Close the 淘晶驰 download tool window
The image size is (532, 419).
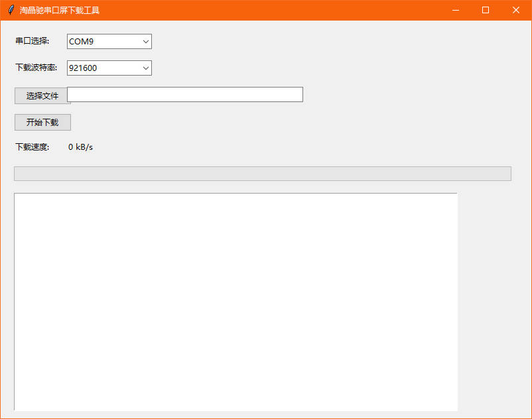coord(515,10)
